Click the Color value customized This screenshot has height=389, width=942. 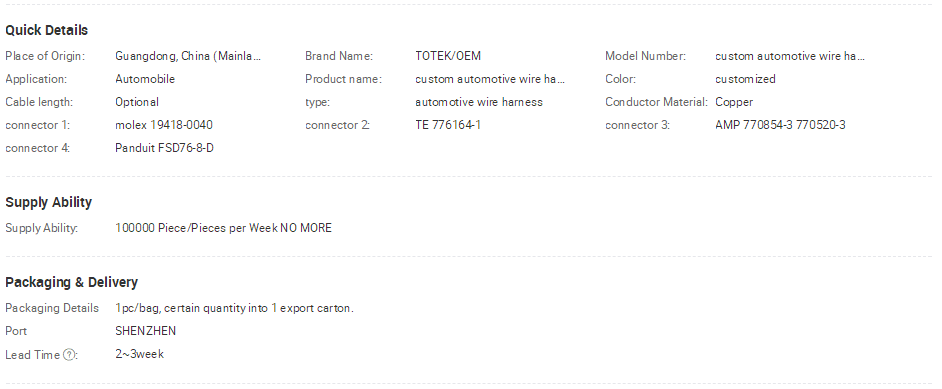pyautogui.click(x=745, y=79)
